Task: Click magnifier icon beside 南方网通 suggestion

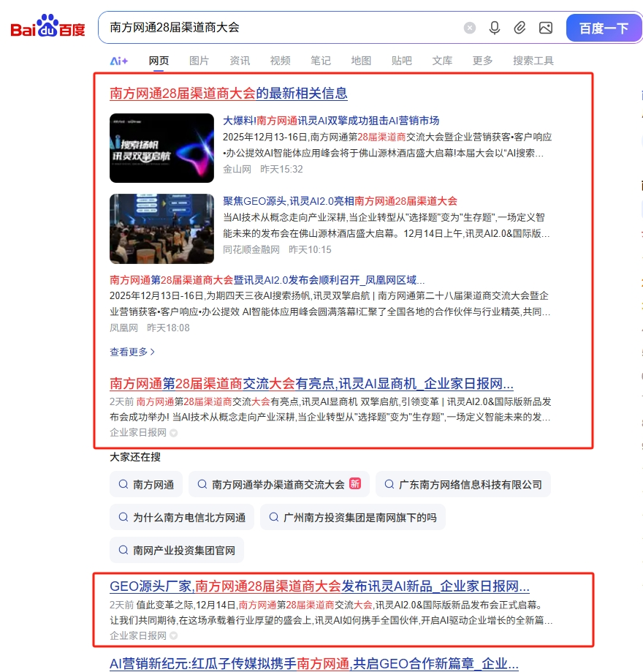Action: click(x=123, y=484)
